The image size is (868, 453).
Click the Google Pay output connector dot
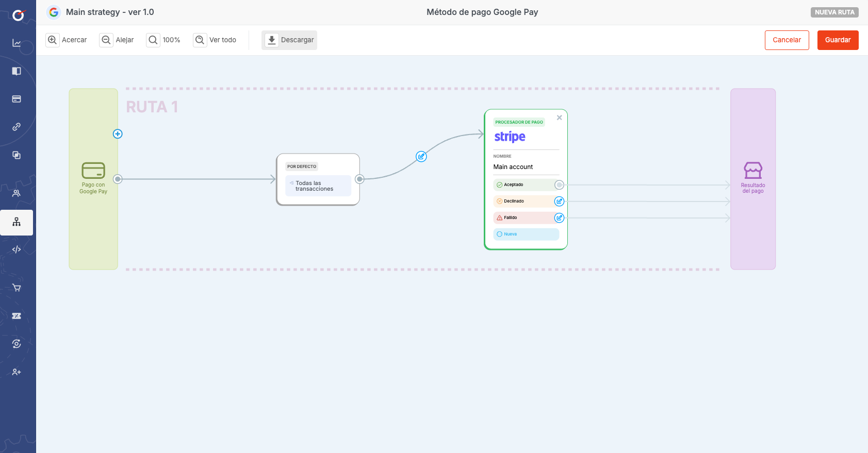tap(118, 179)
